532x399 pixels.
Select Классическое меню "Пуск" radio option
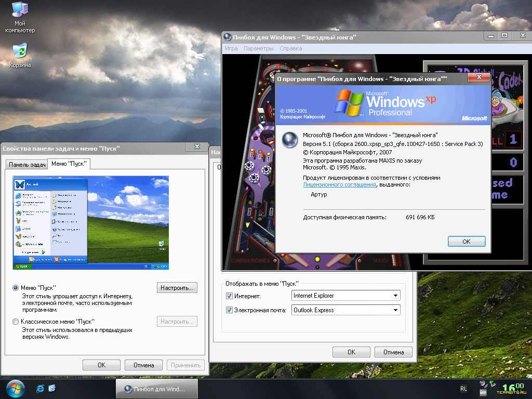pos(16,322)
